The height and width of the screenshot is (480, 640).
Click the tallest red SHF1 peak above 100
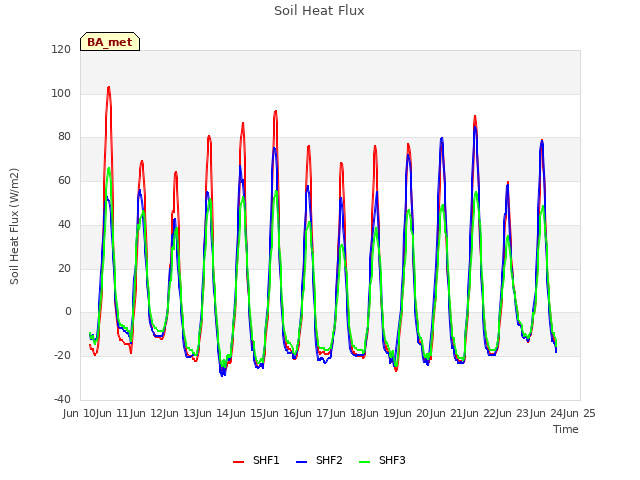pos(109,87)
